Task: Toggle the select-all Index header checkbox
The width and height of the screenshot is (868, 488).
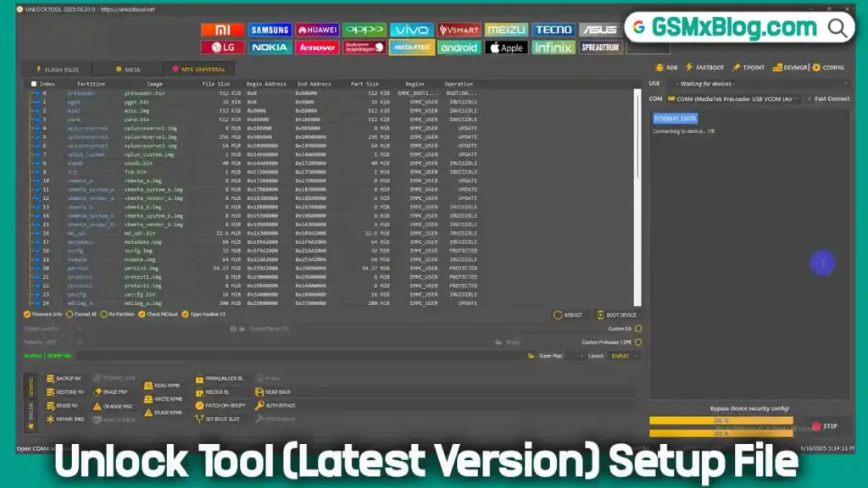Action: (34, 84)
